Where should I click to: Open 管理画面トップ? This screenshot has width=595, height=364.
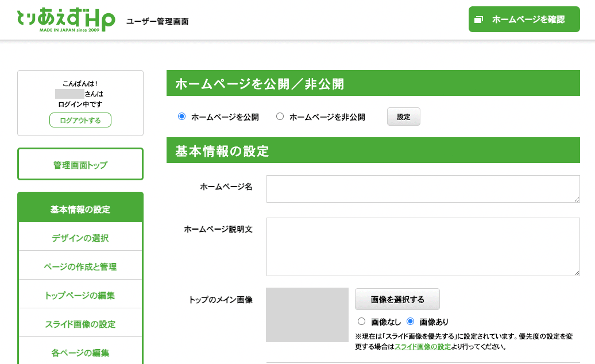[80, 164]
